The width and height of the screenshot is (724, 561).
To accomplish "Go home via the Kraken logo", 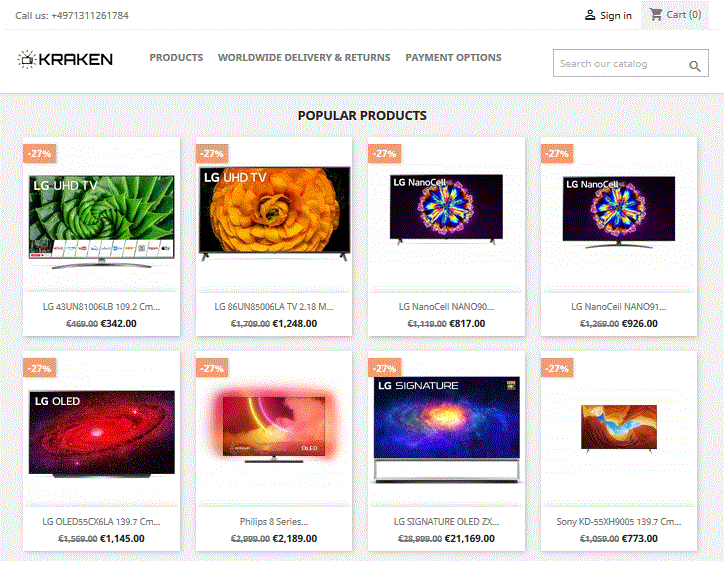I will 65,59.
